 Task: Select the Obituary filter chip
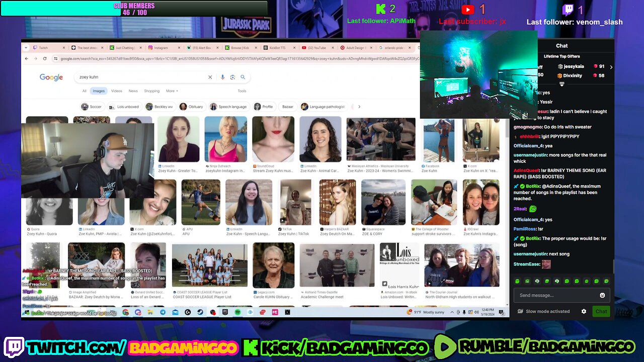192,107
